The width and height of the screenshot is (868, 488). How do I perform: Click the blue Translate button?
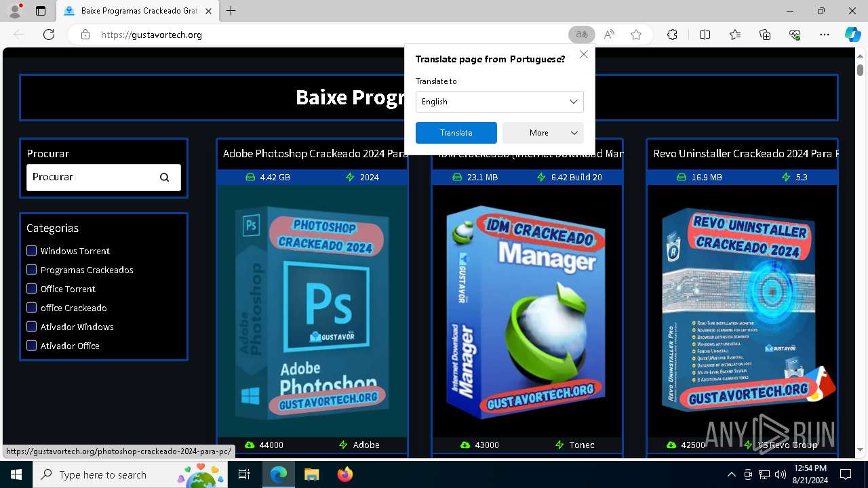pos(456,133)
